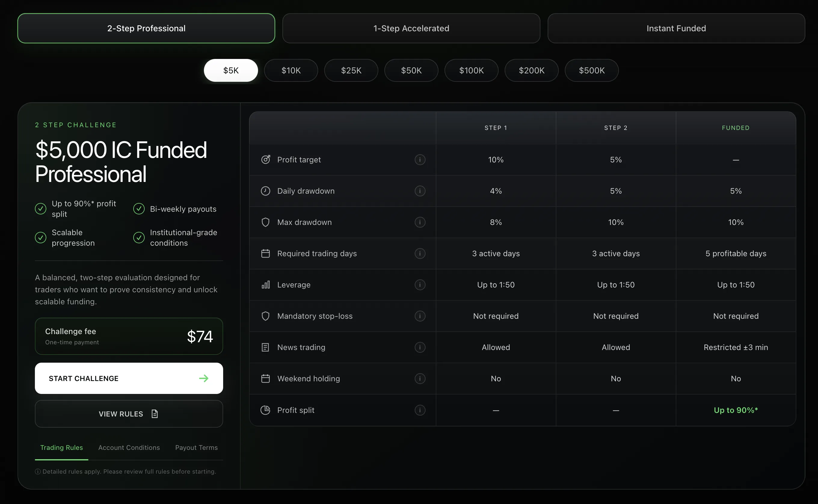This screenshot has width=818, height=504.
Task: Click the checkmark beside Institutional-grade conditions
Action: click(x=139, y=238)
